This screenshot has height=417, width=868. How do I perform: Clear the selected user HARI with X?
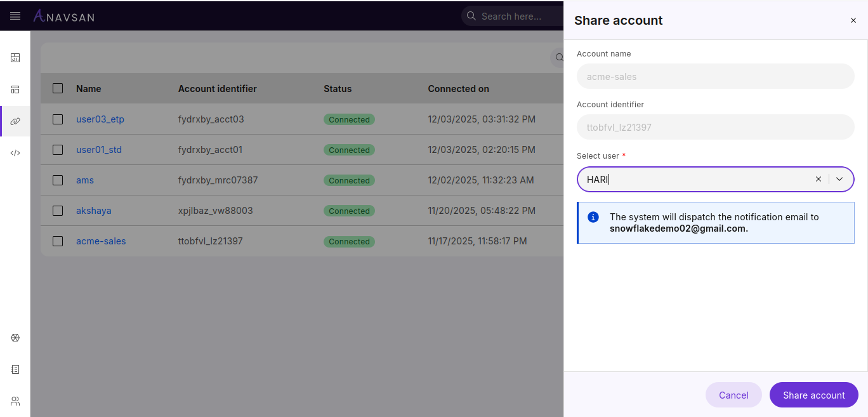(x=818, y=179)
